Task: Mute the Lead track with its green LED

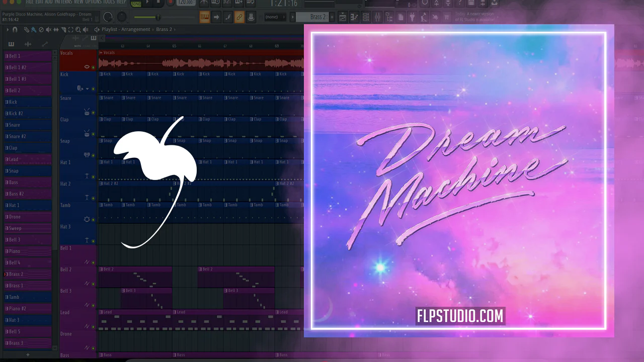Action: point(93,327)
